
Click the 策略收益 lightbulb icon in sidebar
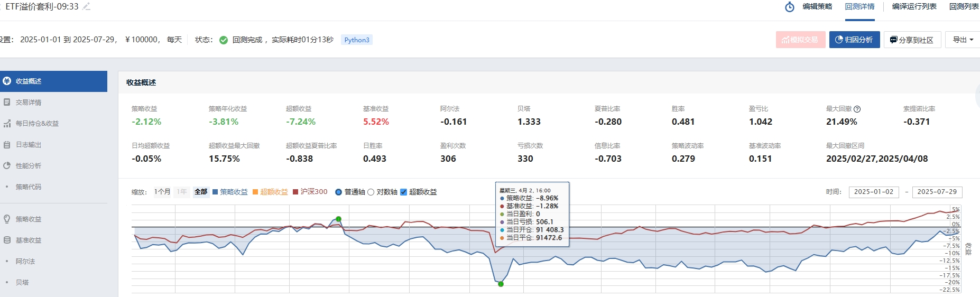(x=7, y=219)
